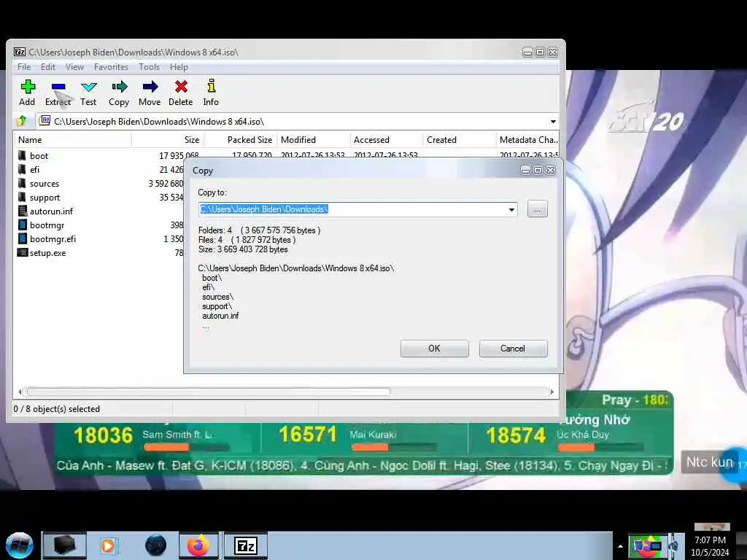Image resolution: width=747 pixels, height=560 pixels.
Task: Expand the 7-Zip address bar dropdown
Action: click(553, 122)
